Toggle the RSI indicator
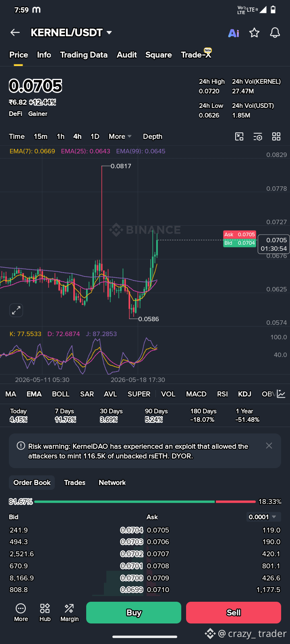This screenshot has width=290, height=644. pyautogui.click(x=222, y=394)
